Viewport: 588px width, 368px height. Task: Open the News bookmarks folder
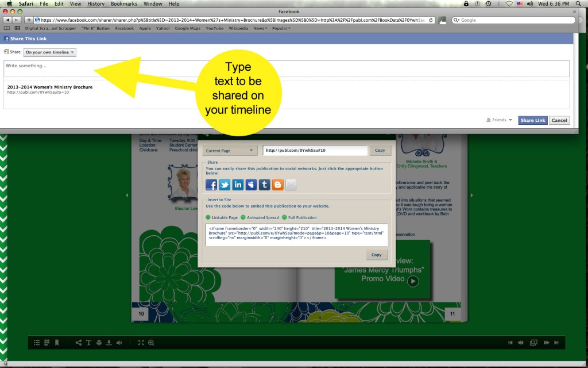[x=260, y=28]
